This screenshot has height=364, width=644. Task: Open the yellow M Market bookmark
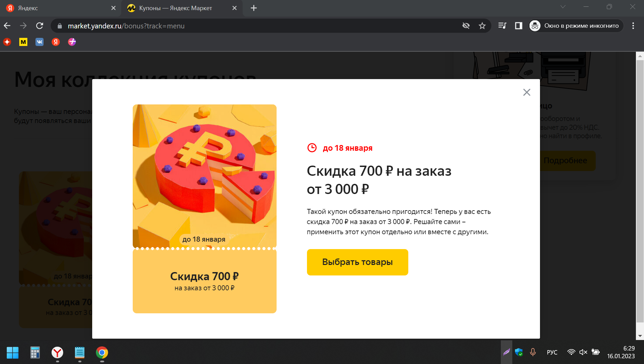(23, 42)
